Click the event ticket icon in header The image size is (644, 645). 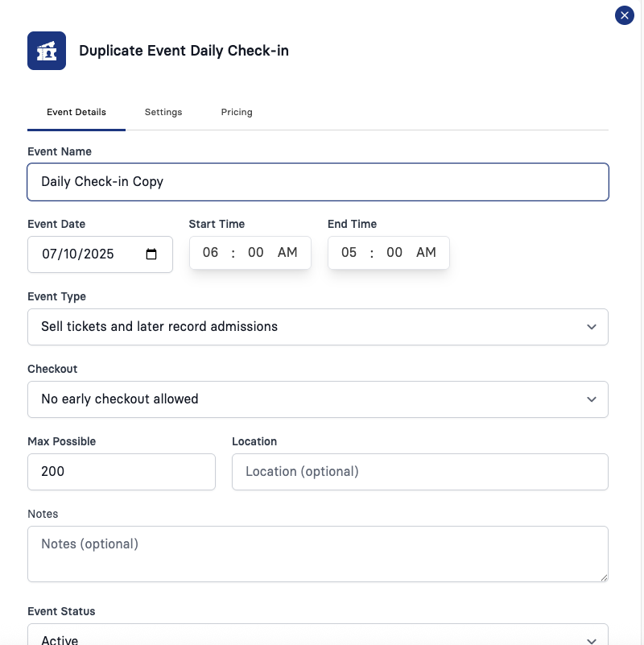47,51
